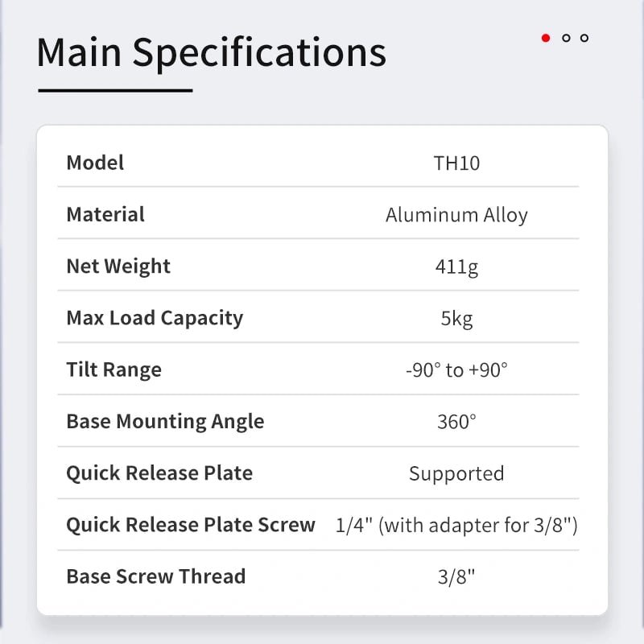Select the Max Load Capacity label

pos(155,318)
